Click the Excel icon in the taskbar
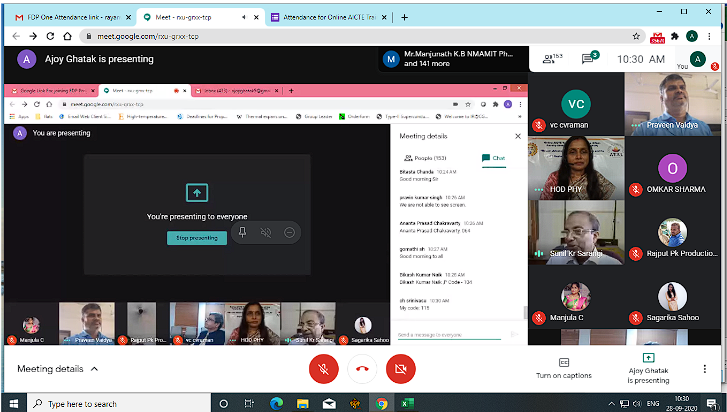The width and height of the screenshot is (727, 412). [408, 403]
